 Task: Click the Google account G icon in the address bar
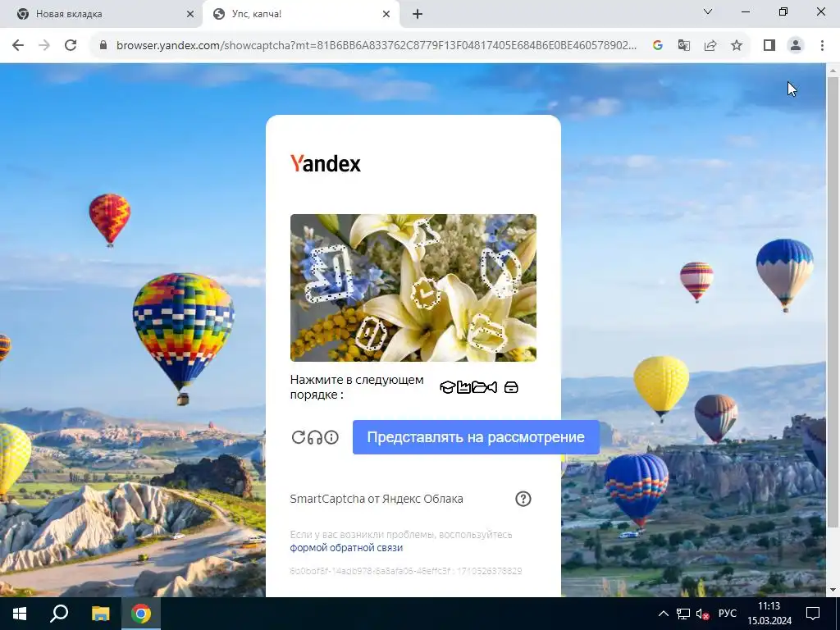658,45
